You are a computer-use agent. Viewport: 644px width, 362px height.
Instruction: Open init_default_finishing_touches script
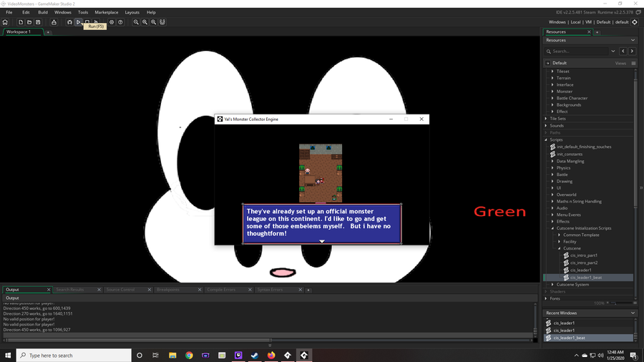coord(584,147)
